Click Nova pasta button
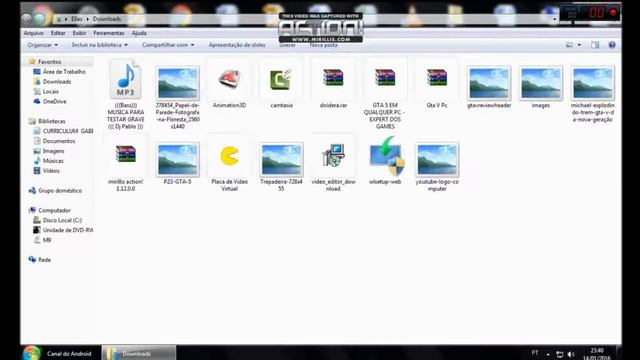The width and height of the screenshot is (640, 360). pos(323,45)
